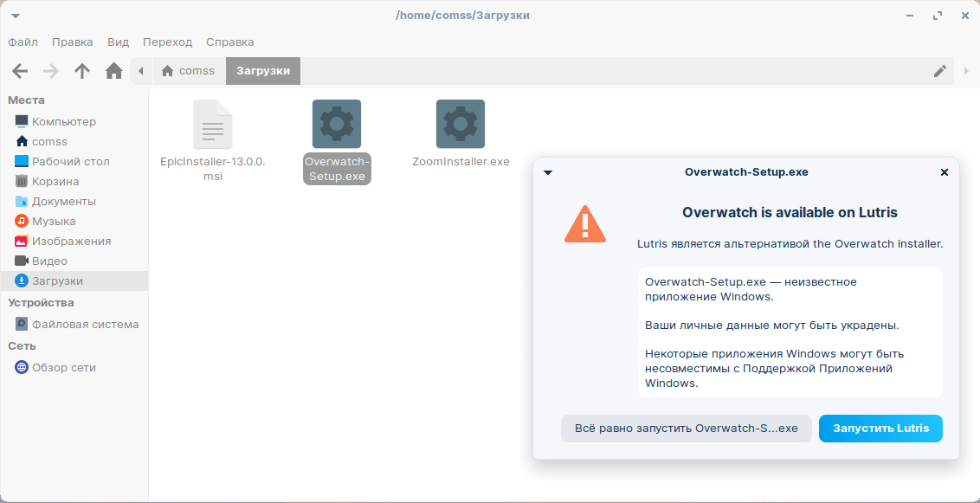Open Компьютер in sidebar
Viewport: 980px width, 503px height.
pos(74,121)
